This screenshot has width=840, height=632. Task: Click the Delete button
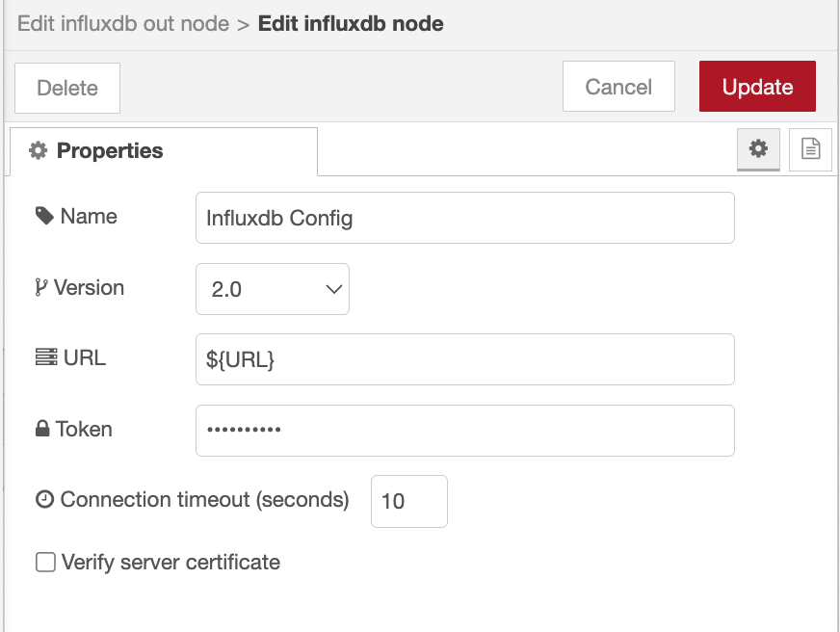coord(67,88)
